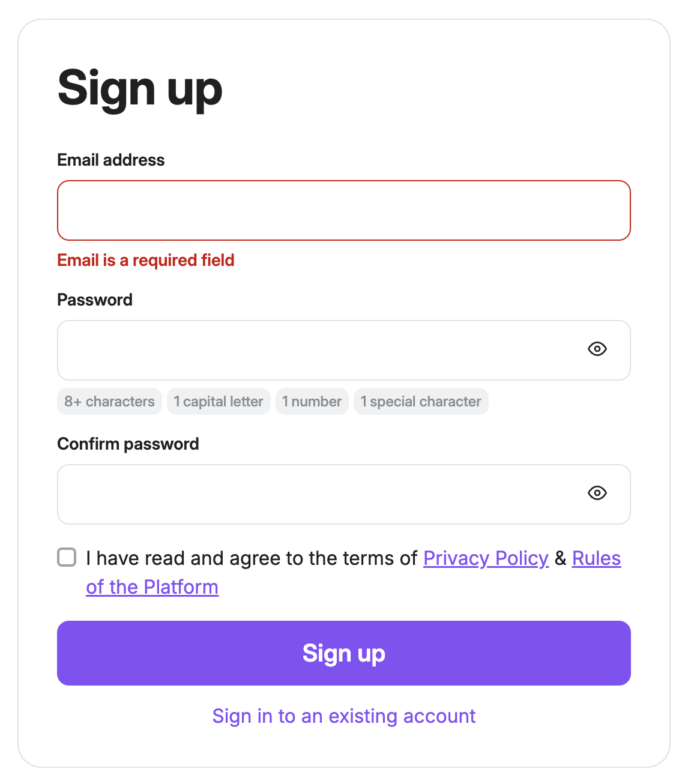This screenshot has height=784, width=688.
Task: Check the agree to terms checkbox
Action: 67,557
